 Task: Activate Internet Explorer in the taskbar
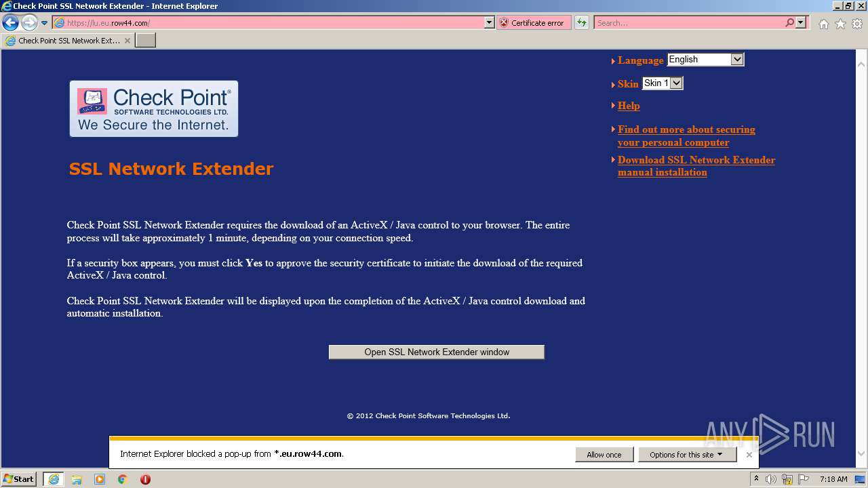tap(53, 479)
